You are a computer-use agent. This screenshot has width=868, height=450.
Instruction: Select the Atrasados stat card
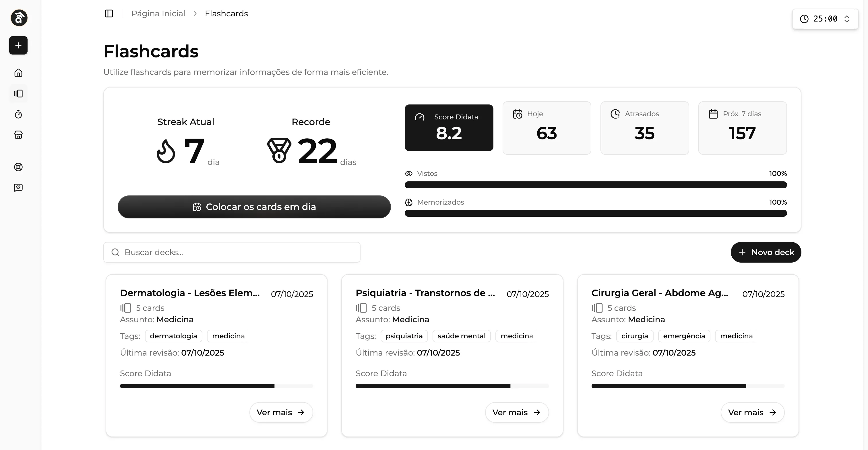coord(644,128)
